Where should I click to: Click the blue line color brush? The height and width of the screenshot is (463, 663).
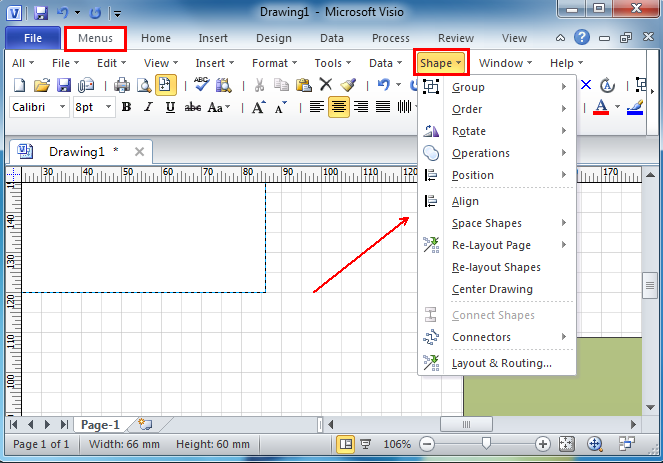pyautogui.click(x=635, y=107)
